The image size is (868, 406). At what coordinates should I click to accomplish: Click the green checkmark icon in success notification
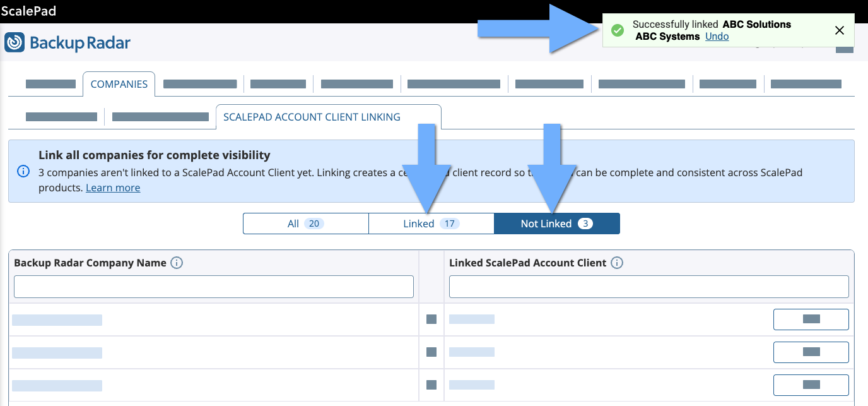point(618,30)
